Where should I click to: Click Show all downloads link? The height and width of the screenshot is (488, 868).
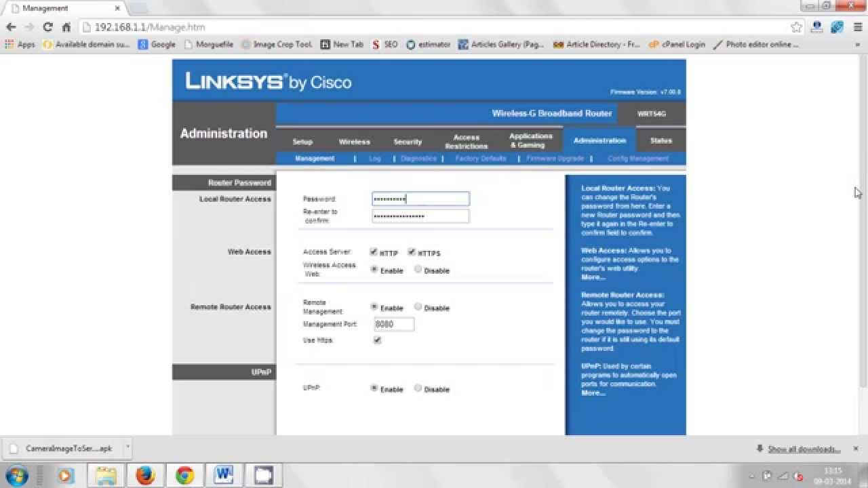coord(804,449)
